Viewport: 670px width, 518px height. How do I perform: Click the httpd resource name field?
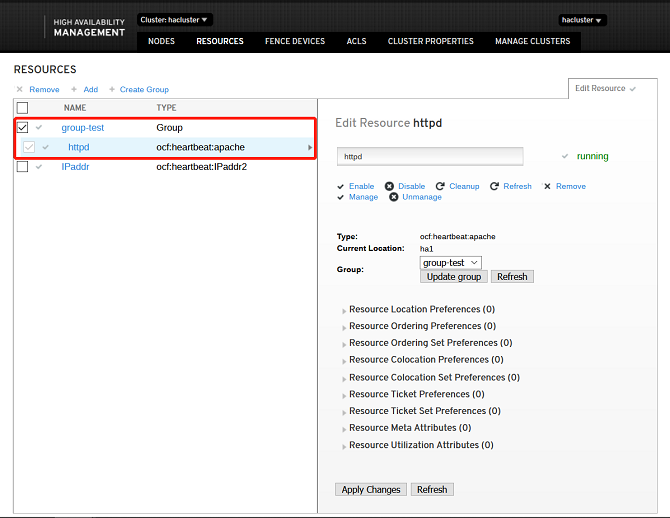tap(430, 156)
